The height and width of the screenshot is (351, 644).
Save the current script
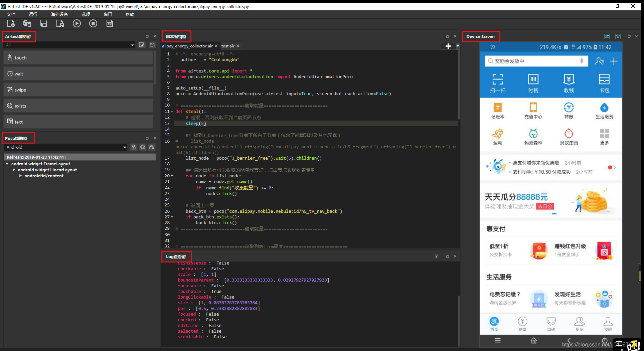click(44, 23)
